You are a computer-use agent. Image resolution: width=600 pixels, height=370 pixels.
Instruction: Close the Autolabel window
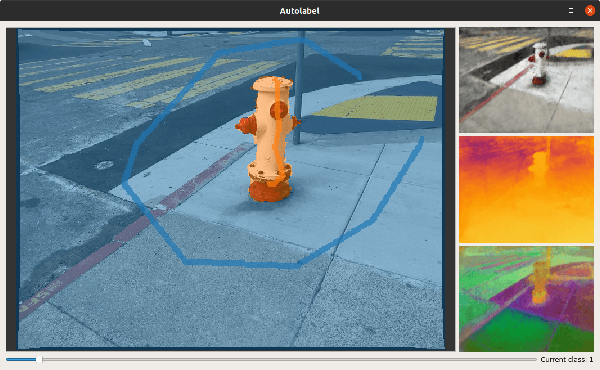[590, 11]
